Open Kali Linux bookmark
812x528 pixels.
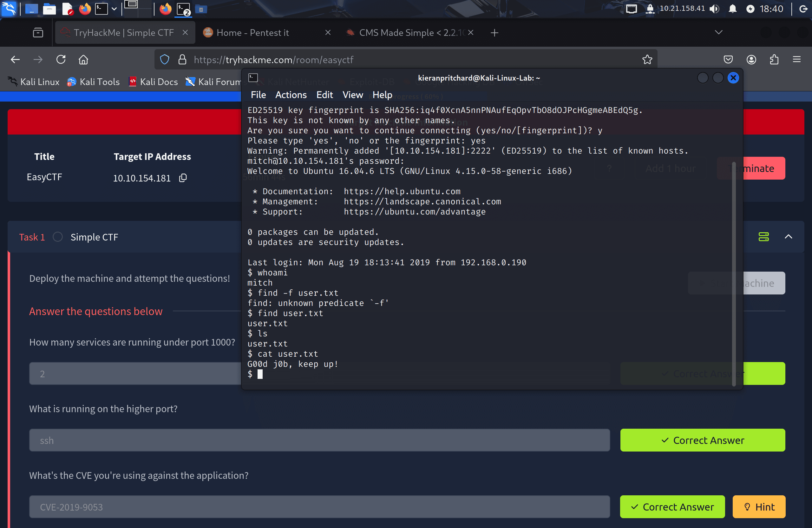[x=33, y=82]
